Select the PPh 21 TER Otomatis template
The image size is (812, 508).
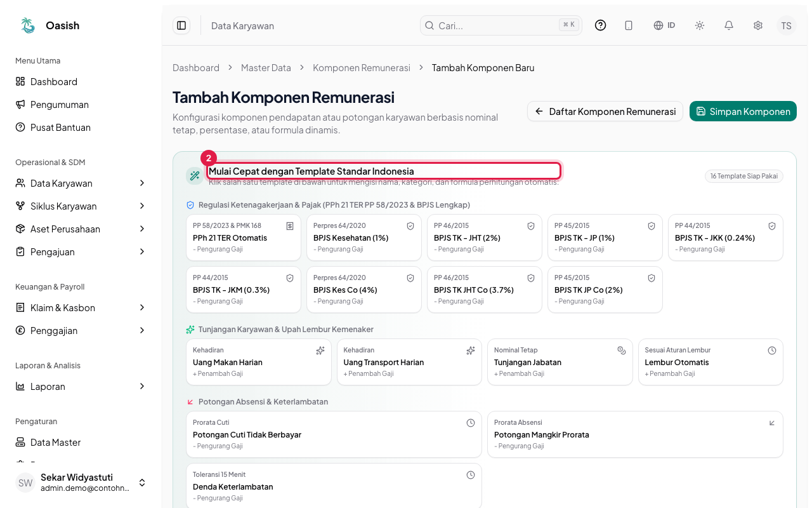coord(244,237)
